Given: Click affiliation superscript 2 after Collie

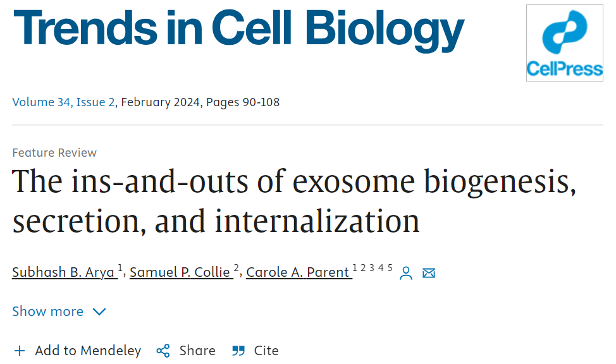Looking at the screenshot, I should (236, 268).
